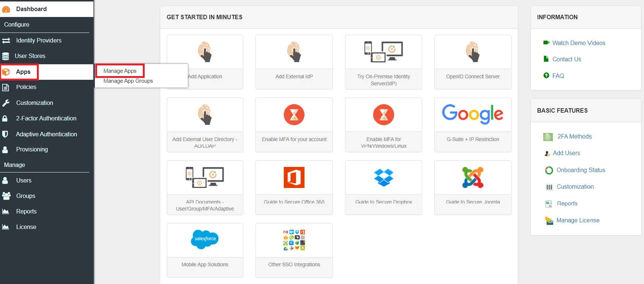Image resolution: width=644 pixels, height=284 pixels.
Task: Open Adaptive Authentication sidebar item
Action: point(47,134)
